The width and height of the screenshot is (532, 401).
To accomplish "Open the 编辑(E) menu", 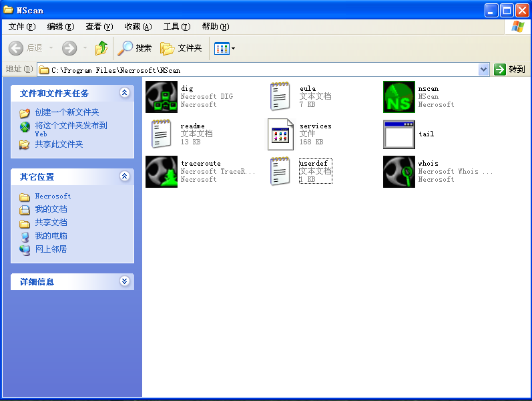I will (x=60, y=27).
